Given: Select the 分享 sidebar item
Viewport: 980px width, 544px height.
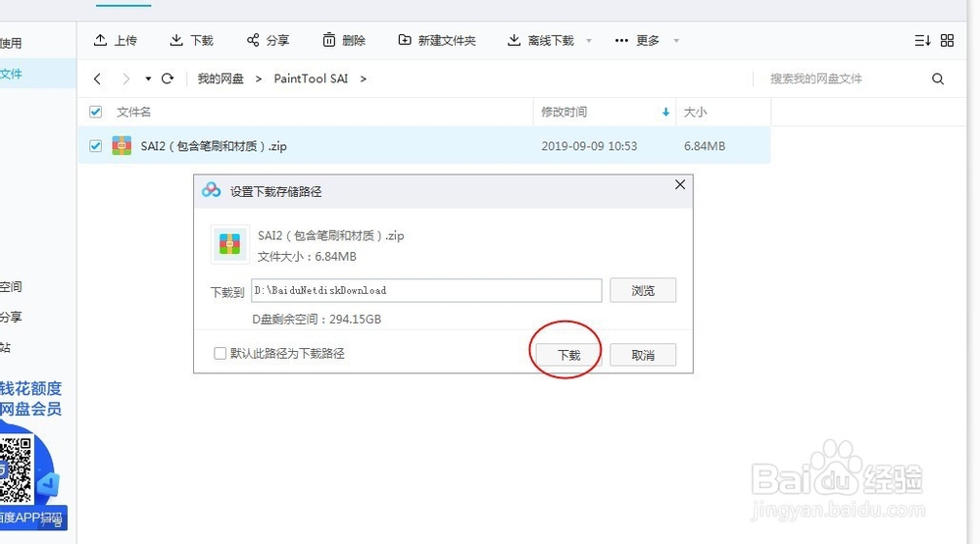Looking at the screenshot, I should [11, 317].
